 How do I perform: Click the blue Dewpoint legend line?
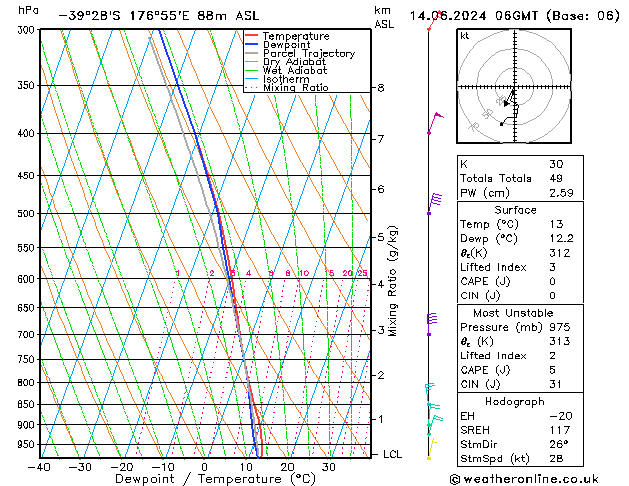click(x=252, y=44)
